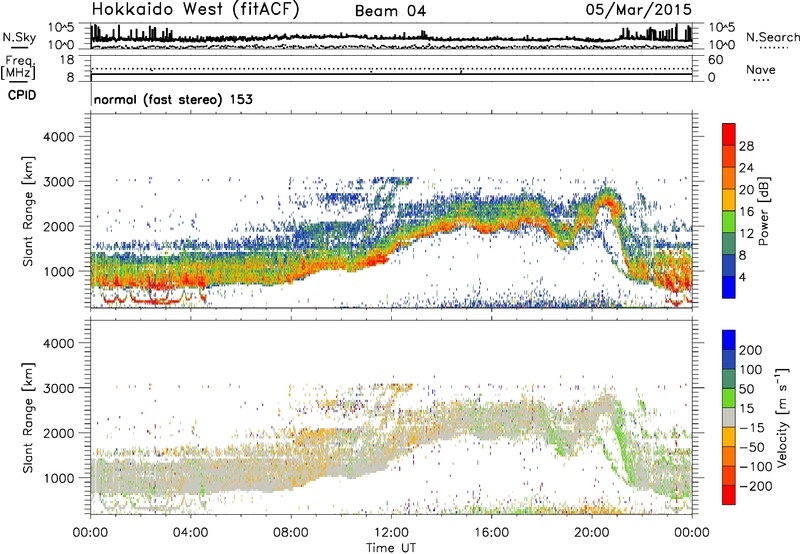
Task: Click the '28' label on power colorbar
Action: 746,146
